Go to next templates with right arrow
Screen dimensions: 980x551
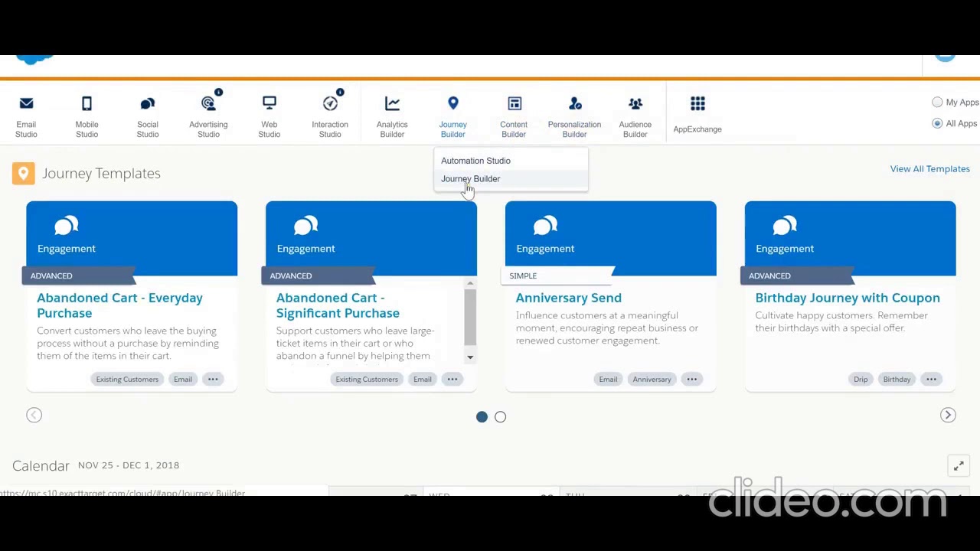click(948, 415)
